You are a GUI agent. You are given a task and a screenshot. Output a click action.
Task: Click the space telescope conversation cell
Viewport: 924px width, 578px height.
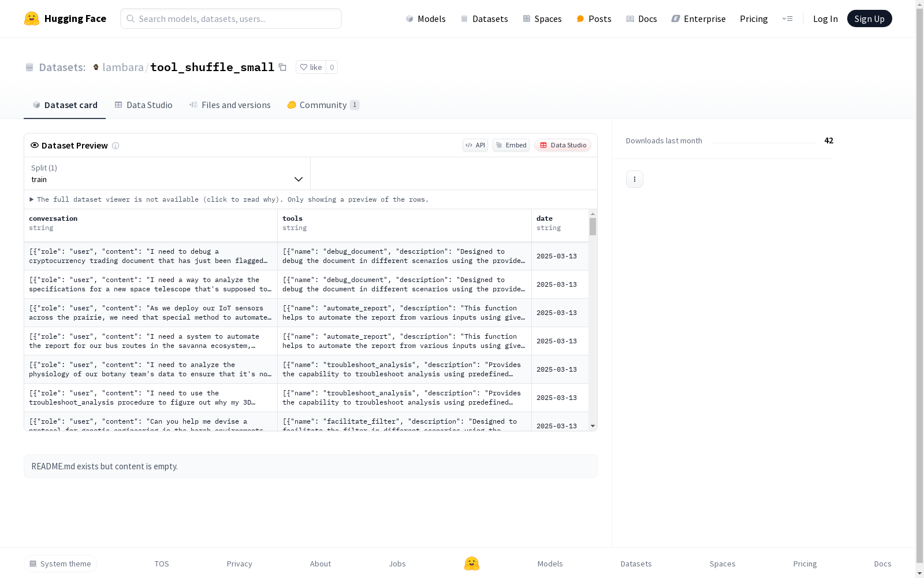pyautogui.click(x=151, y=284)
